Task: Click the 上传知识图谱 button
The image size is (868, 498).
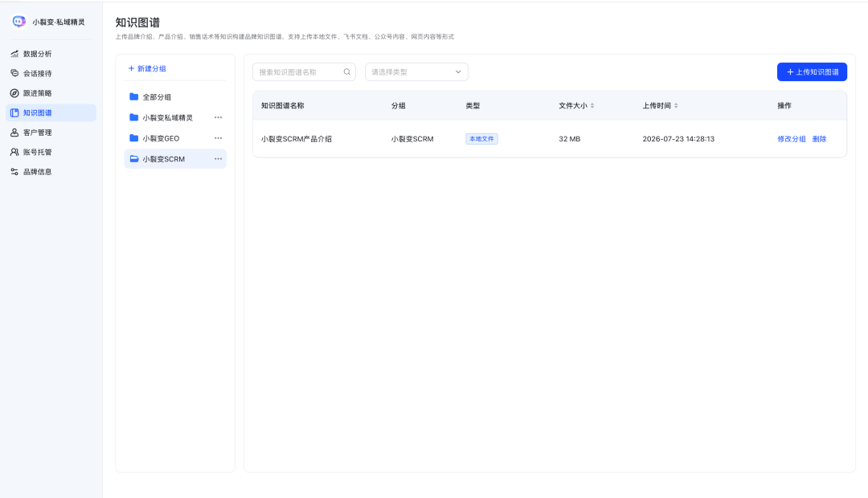Action: pyautogui.click(x=812, y=72)
